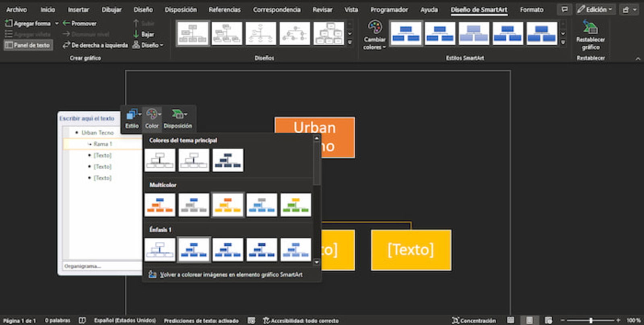
Task: Click Predicciones de texto: activado
Action: tap(201, 321)
